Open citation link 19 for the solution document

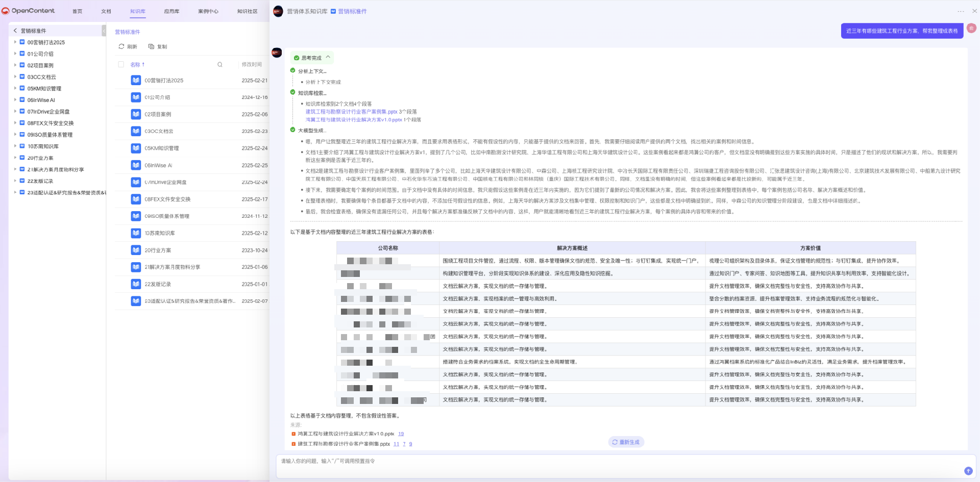coord(401,434)
